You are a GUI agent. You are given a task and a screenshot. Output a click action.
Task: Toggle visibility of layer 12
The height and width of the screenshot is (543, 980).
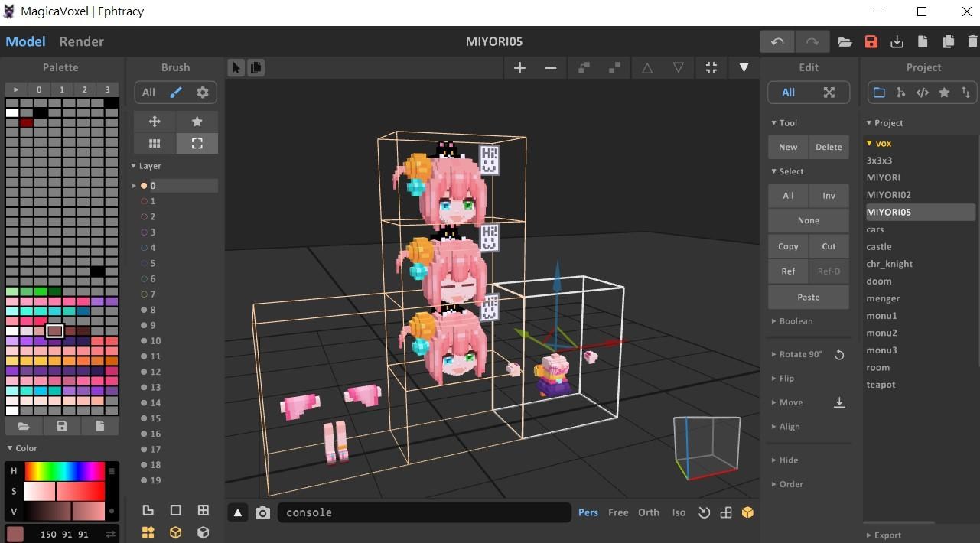tap(144, 372)
